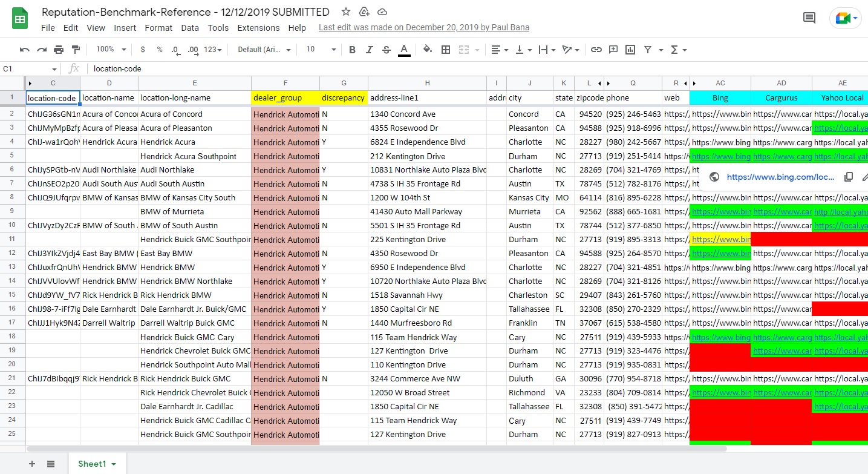868x474 pixels.
Task: Create a filter
Action: pos(648,50)
